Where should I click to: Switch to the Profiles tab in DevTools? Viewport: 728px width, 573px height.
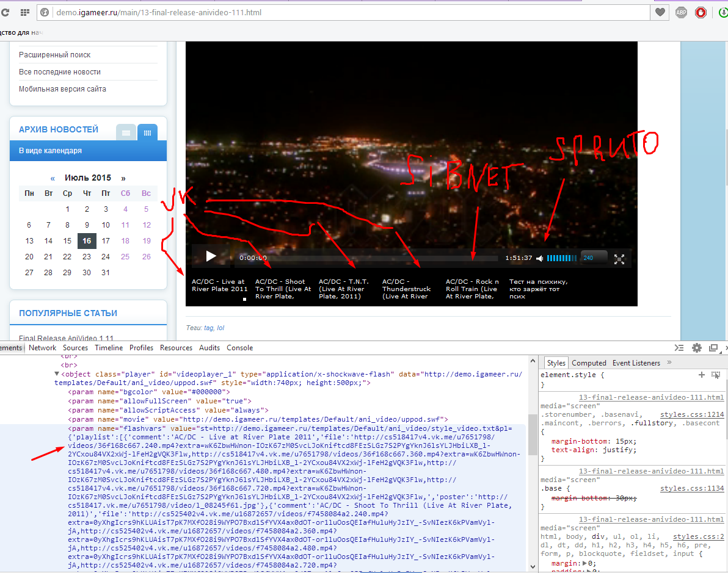[x=141, y=347]
